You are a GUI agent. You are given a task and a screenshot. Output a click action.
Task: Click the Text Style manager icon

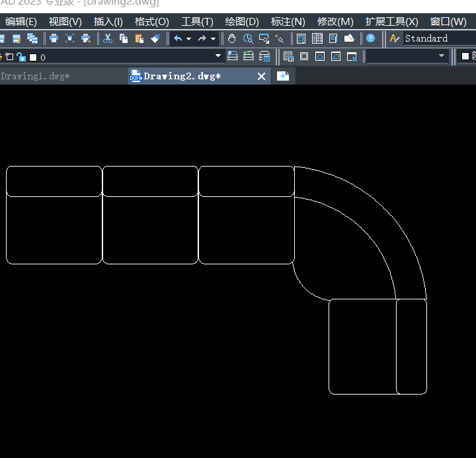point(394,38)
